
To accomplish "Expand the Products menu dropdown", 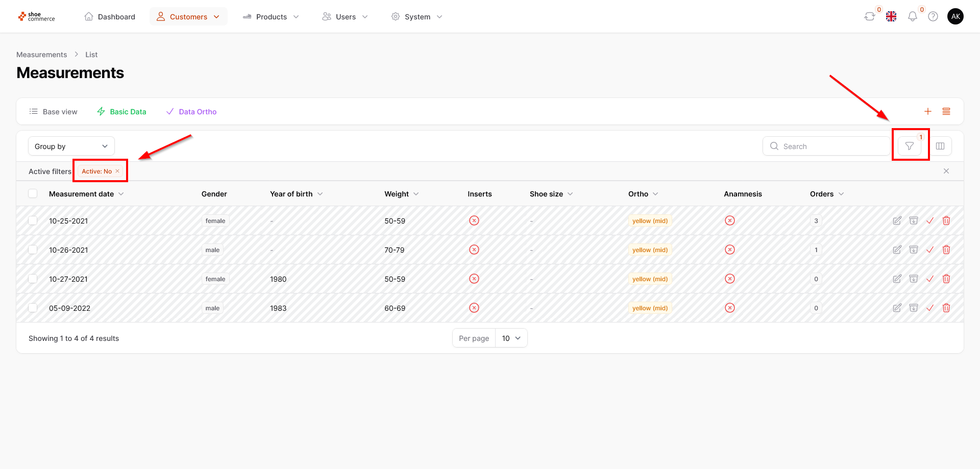I will click(271, 17).
